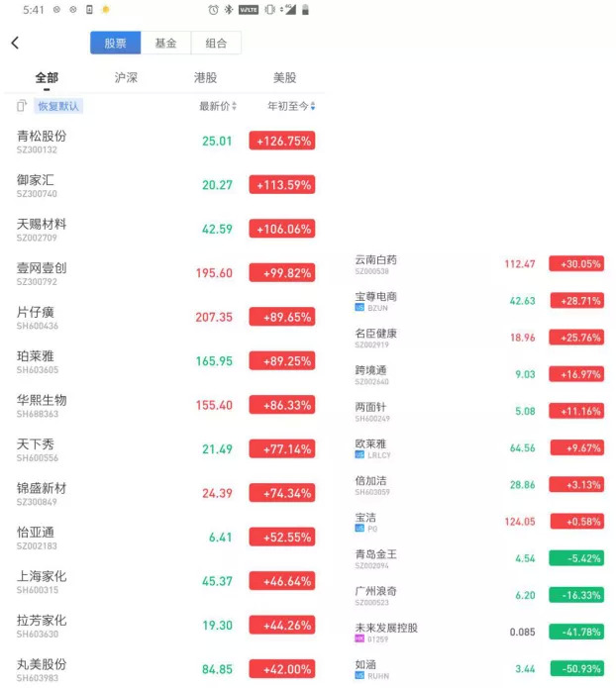This screenshot has height=688, width=616.
Task: Tap the back arrow icon
Action: click(x=15, y=43)
